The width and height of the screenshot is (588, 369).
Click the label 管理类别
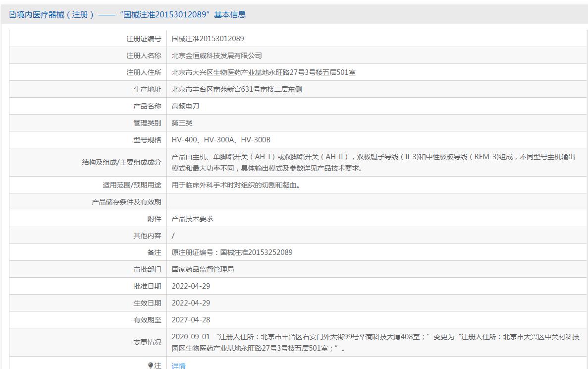[x=147, y=123]
